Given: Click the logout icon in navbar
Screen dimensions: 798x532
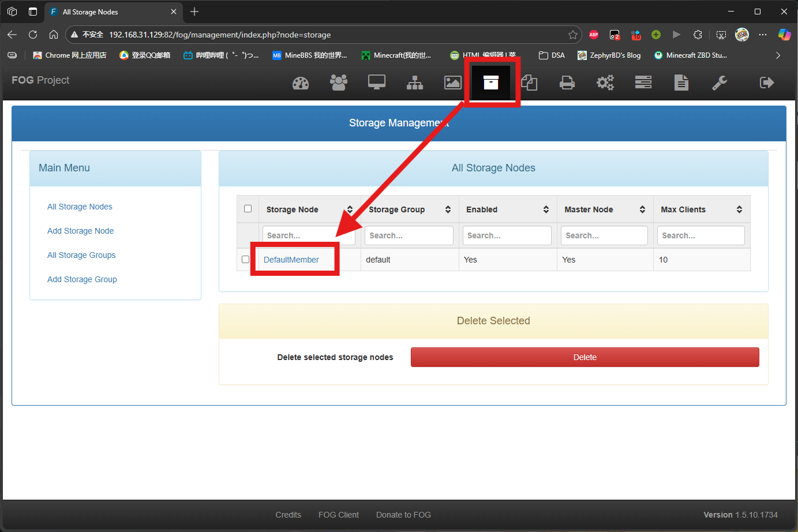Looking at the screenshot, I should point(767,83).
